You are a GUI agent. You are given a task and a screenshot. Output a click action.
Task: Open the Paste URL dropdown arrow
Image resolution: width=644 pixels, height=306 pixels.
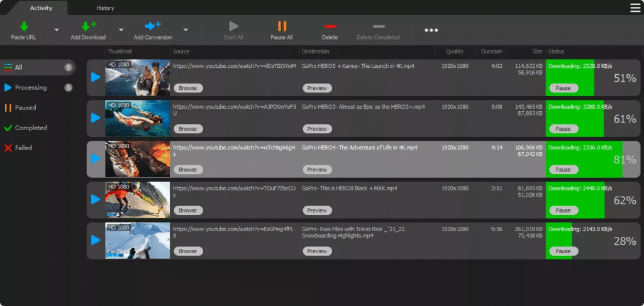click(x=57, y=30)
